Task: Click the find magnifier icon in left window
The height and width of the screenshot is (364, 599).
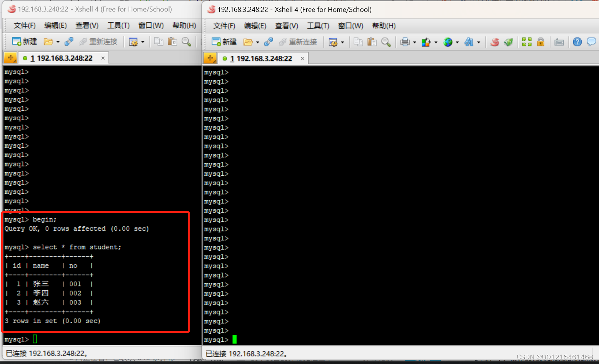Action: click(186, 42)
